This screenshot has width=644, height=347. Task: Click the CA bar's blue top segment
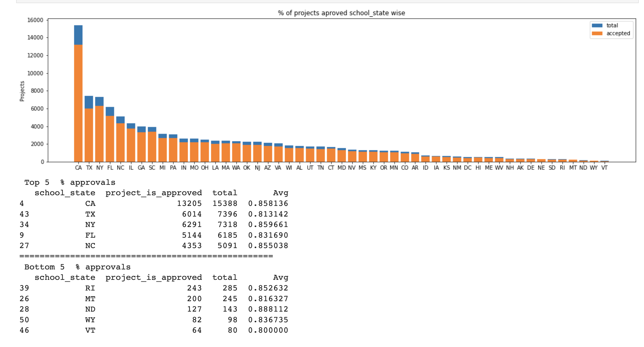pyautogui.click(x=78, y=35)
